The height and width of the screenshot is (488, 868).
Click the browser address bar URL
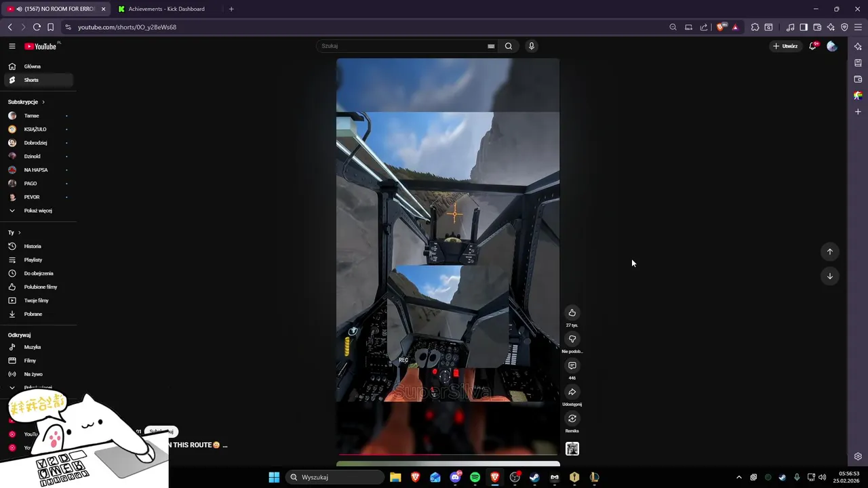(127, 27)
